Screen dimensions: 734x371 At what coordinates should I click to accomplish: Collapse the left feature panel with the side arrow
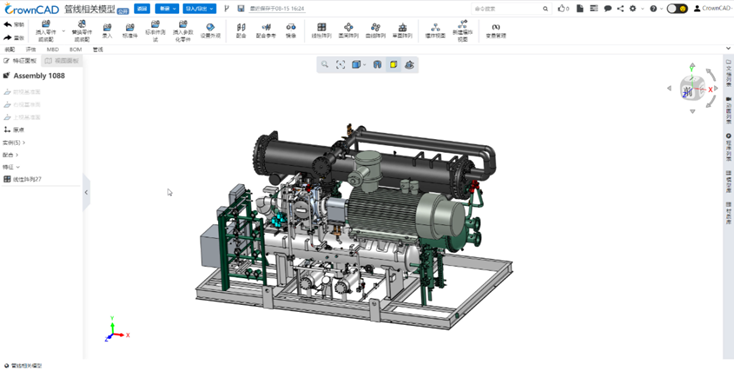click(86, 192)
